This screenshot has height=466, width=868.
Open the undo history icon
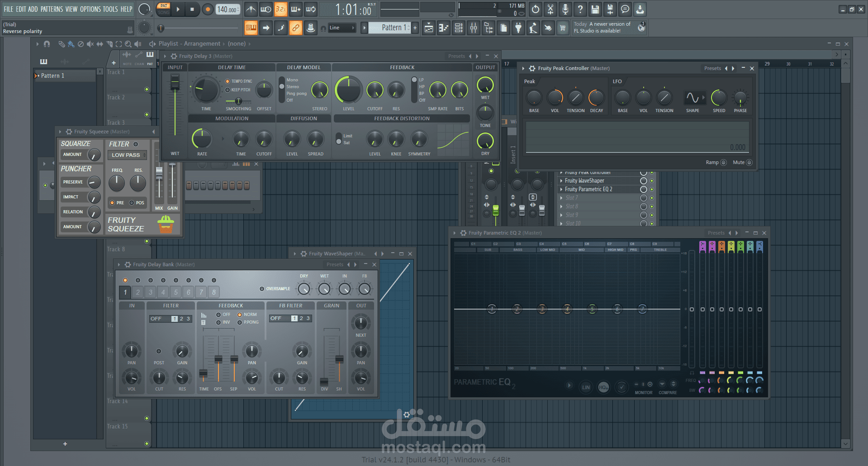point(536,9)
